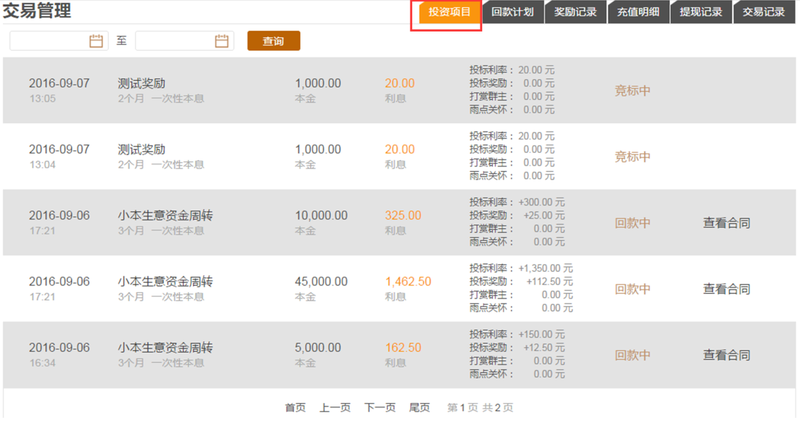
Task: Open the start date calendar icon
Action: click(x=96, y=41)
